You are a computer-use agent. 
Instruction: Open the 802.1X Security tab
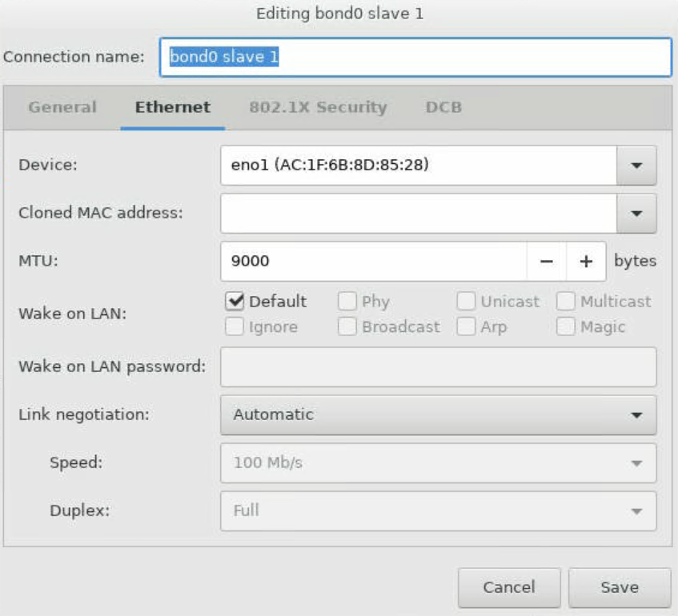318,107
